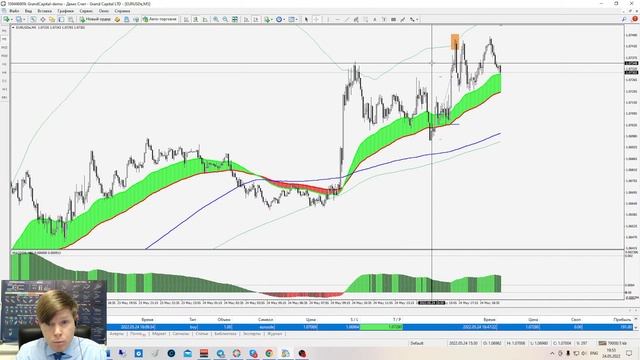
Task: Switch to the Эксперты tab
Action: [x=251, y=334]
